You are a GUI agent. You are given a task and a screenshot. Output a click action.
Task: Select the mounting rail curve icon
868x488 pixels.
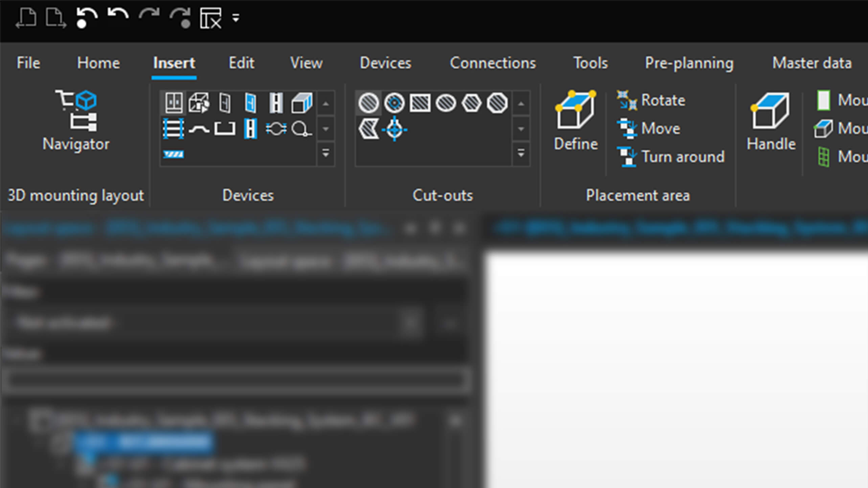pos(199,129)
